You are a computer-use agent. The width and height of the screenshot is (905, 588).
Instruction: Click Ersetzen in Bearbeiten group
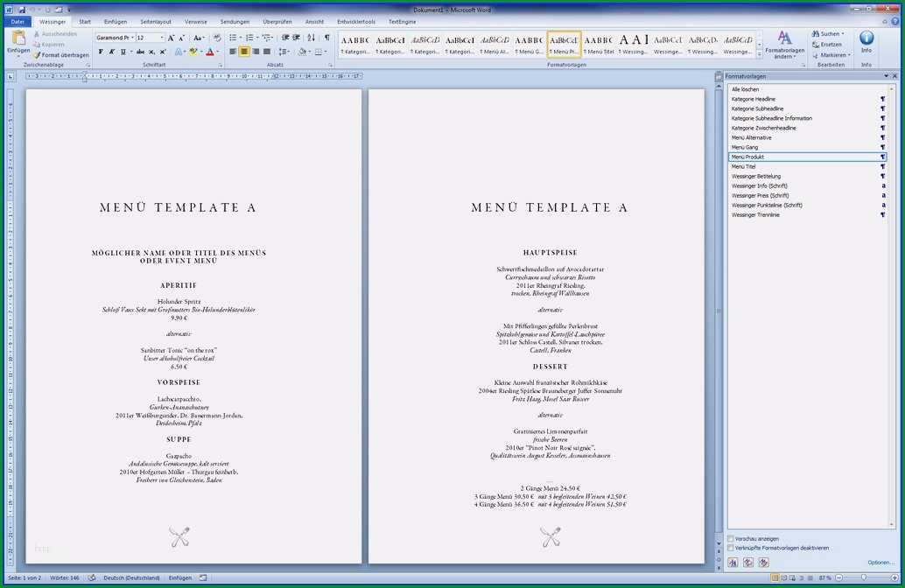coord(826,45)
